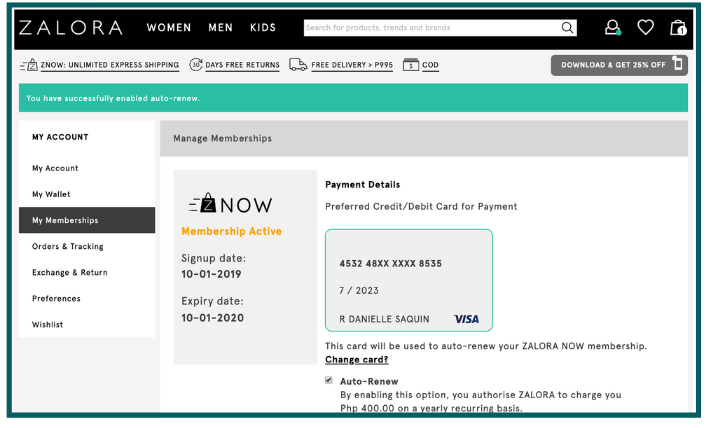710x428 pixels.
Task: Click the Membership Active status text
Action: click(231, 231)
